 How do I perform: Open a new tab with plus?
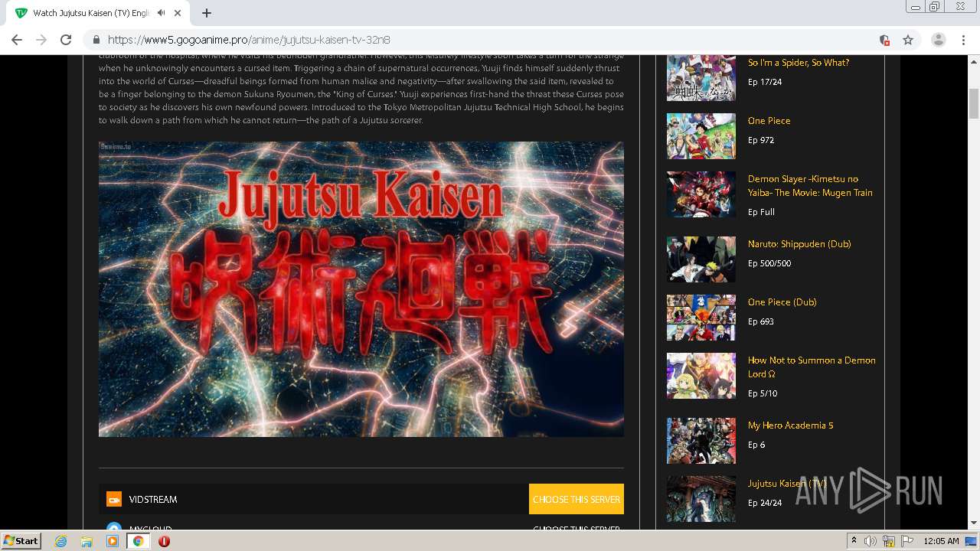click(x=207, y=13)
